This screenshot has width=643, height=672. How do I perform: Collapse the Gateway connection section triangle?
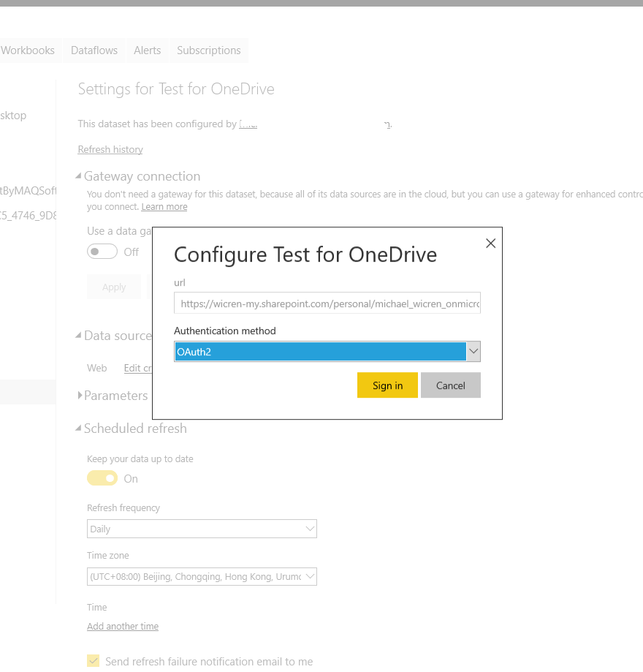click(78, 175)
